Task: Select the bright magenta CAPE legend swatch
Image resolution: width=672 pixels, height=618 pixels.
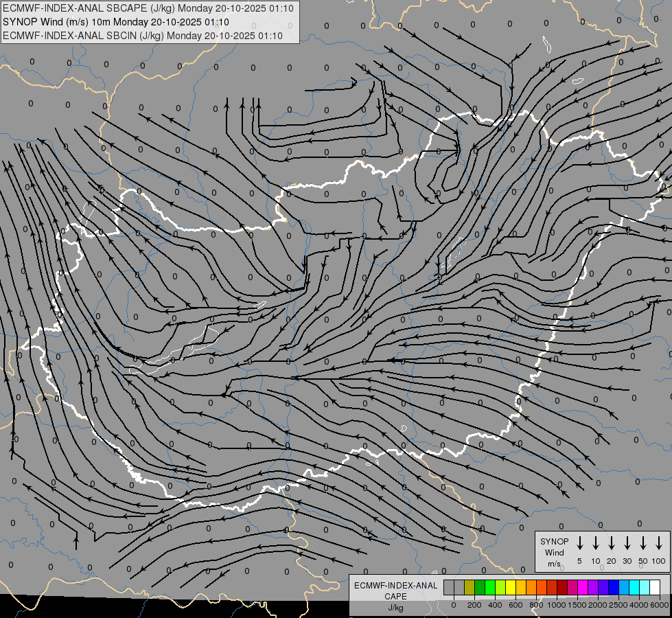Action: [x=583, y=587]
